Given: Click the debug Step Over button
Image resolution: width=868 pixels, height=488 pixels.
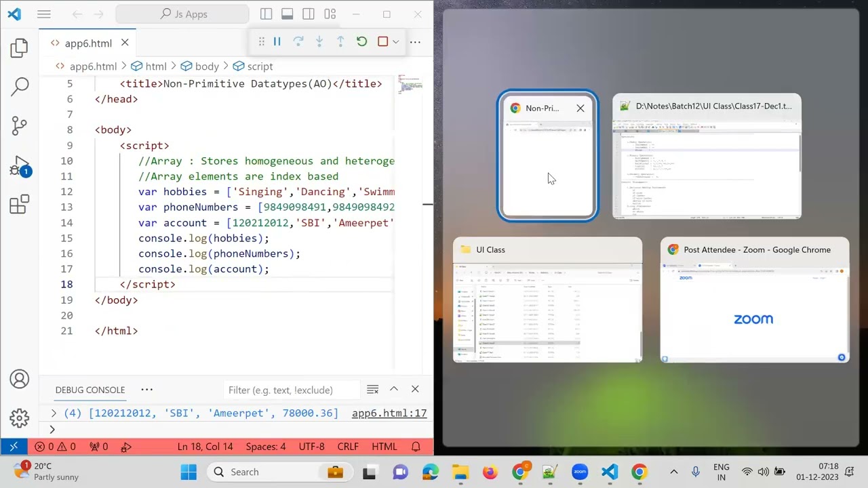Looking at the screenshot, I should click(x=298, y=42).
